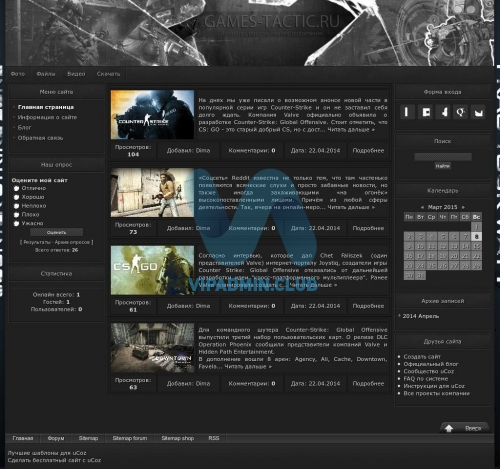Select the Отлично poll option
500x469 pixels.
coord(16,189)
